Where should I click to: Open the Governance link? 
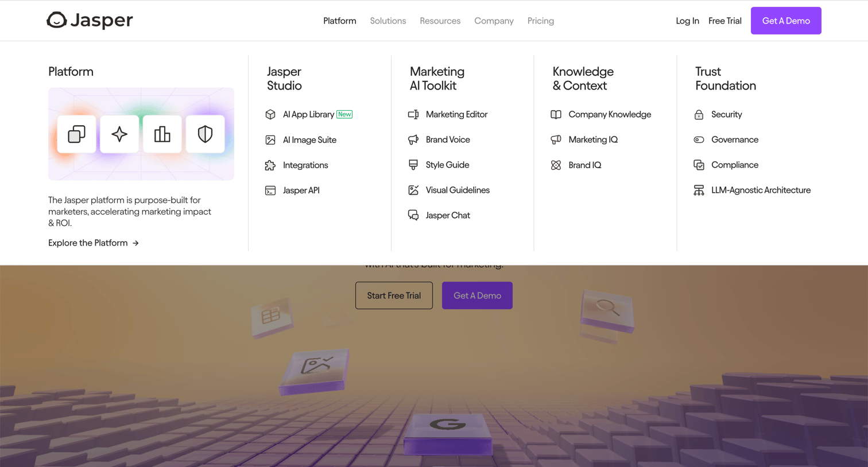point(735,139)
